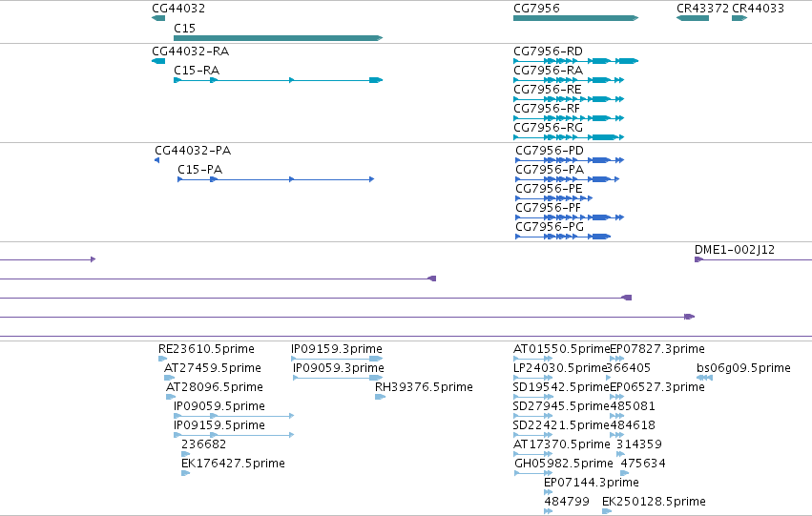The height and width of the screenshot is (516, 812).
Task: Select feature 484799
Action: 548,512
